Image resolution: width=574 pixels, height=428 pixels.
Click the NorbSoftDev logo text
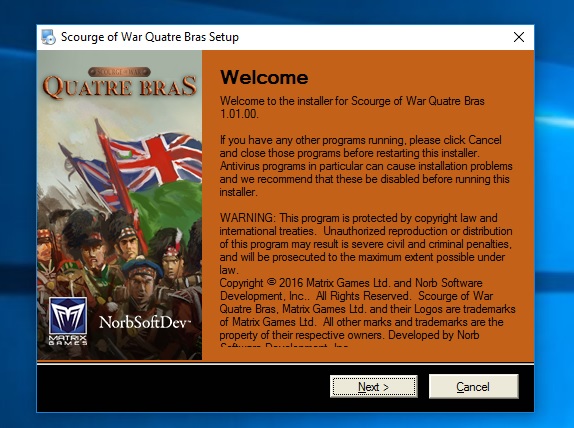tap(145, 322)
